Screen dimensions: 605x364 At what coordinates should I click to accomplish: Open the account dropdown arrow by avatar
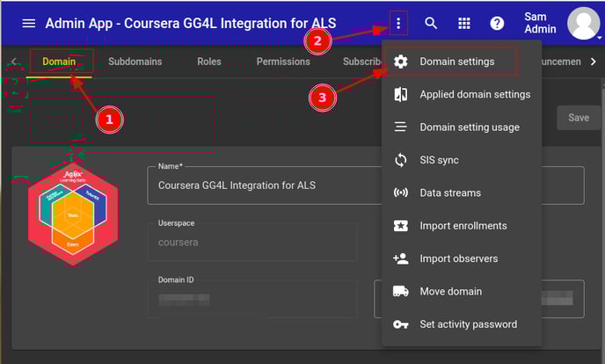599,38
